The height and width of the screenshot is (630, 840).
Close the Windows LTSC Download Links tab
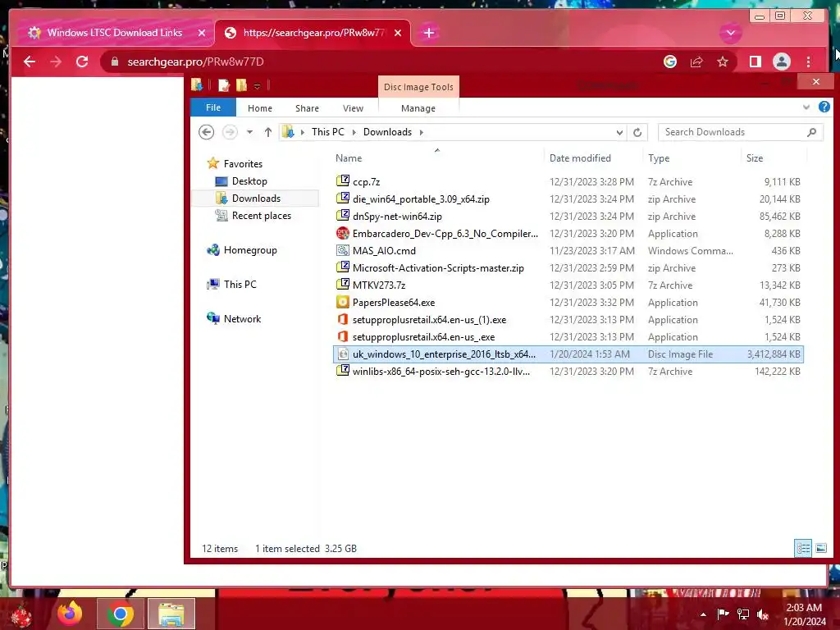(202, 33)
